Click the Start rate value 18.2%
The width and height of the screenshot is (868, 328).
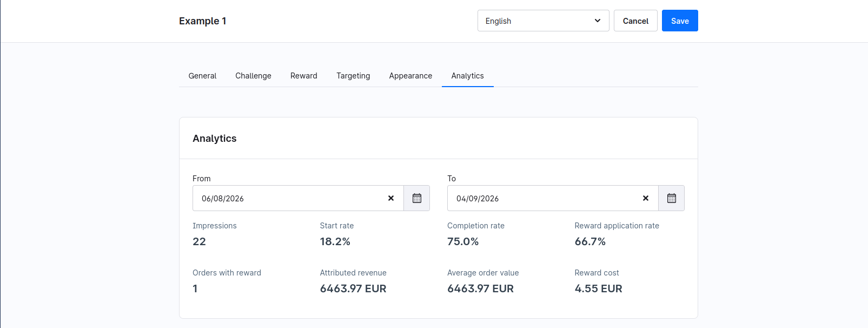[335, 241]
